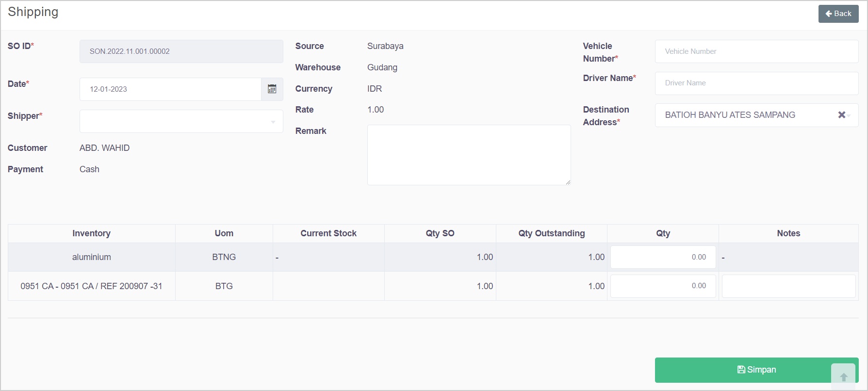Select the aluminium inventory row

tap(91, 257)
